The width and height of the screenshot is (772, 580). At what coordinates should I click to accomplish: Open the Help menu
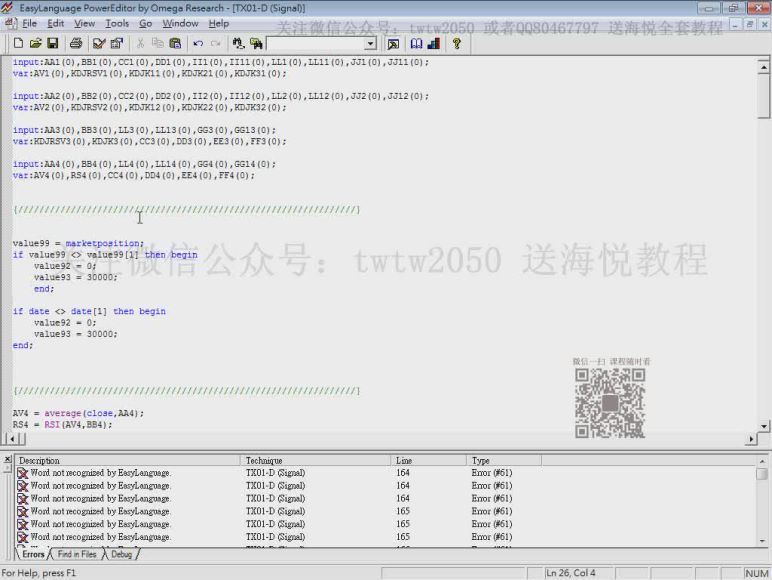219,24
